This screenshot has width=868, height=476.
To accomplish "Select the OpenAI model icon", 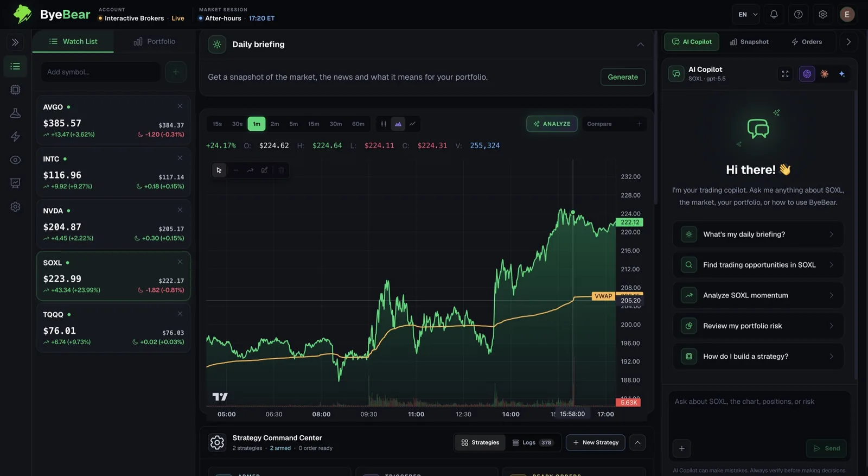I will coord(807,74).
